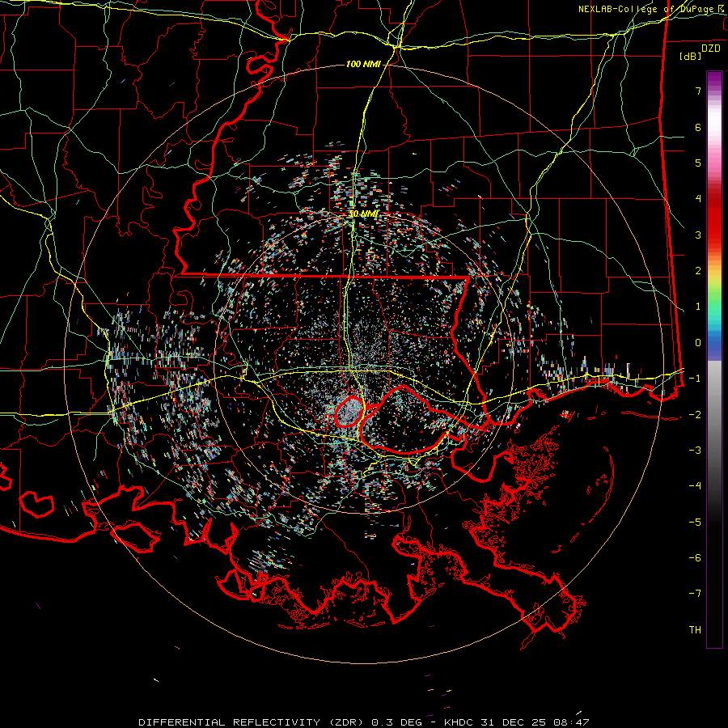Click the [dB] units label
This screenshot has width=728, height=728.
(691, 56)
